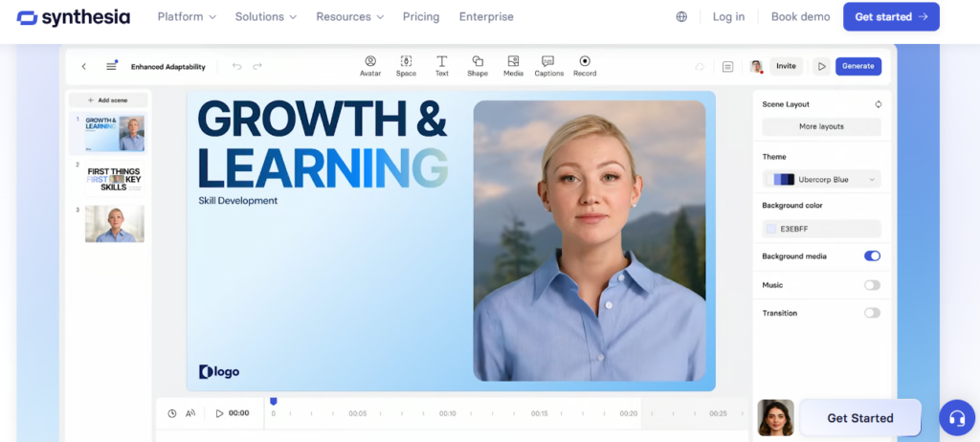Expand the Platform dropdown menu
The height and width of the screenshot is (442, 980).
(187, 16)
